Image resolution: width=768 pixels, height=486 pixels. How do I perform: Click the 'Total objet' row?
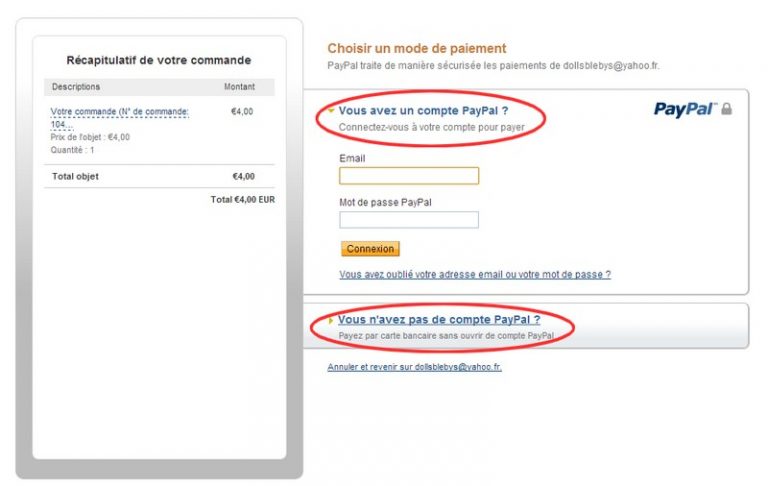coord(159,176)
